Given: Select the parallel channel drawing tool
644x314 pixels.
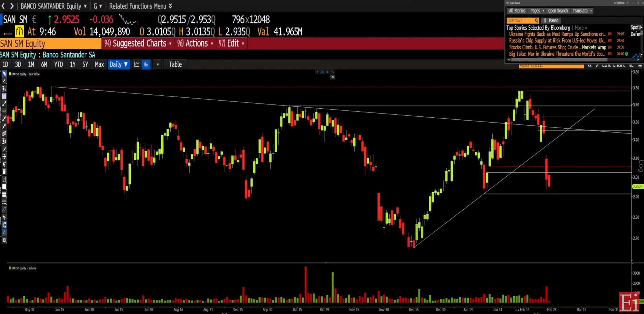Looking at the screenshot, I should point(4,134).
